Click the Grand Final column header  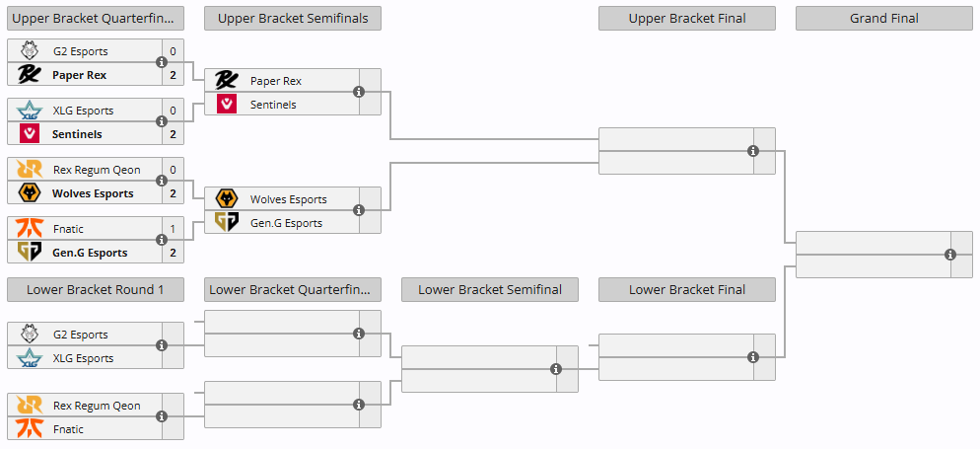(x=884, y=19)
